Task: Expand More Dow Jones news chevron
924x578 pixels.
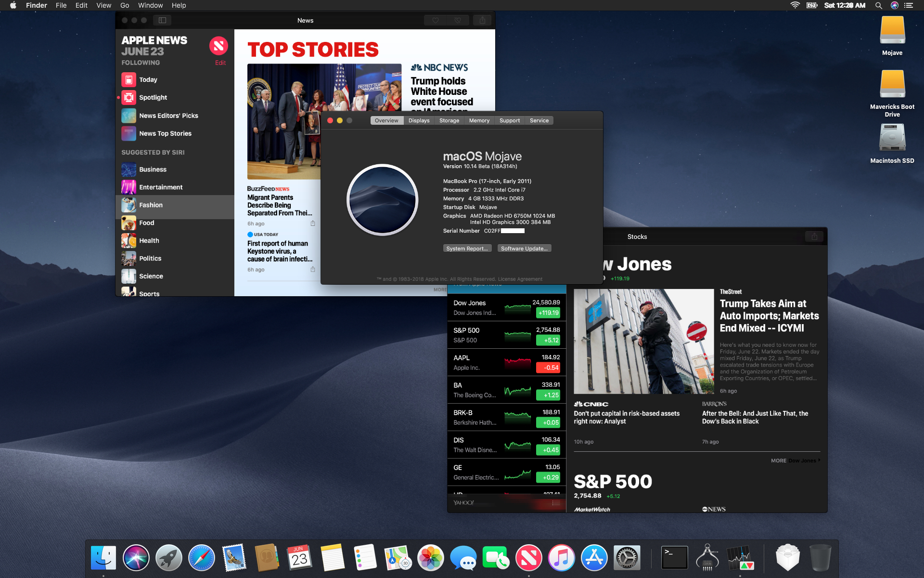Action: (819, 460)
